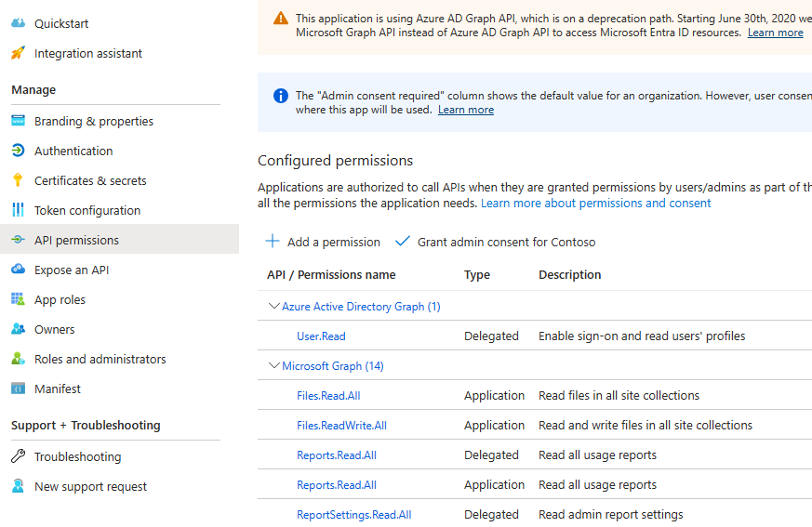Click the Description column header
812x527 pixels.
pos(569,275)
